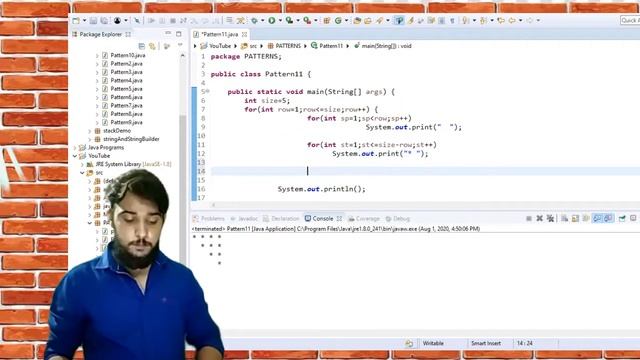Click the Save All toolbar icon
The height and width of the screenshot is (360, 640).
[x=104, y=20]
